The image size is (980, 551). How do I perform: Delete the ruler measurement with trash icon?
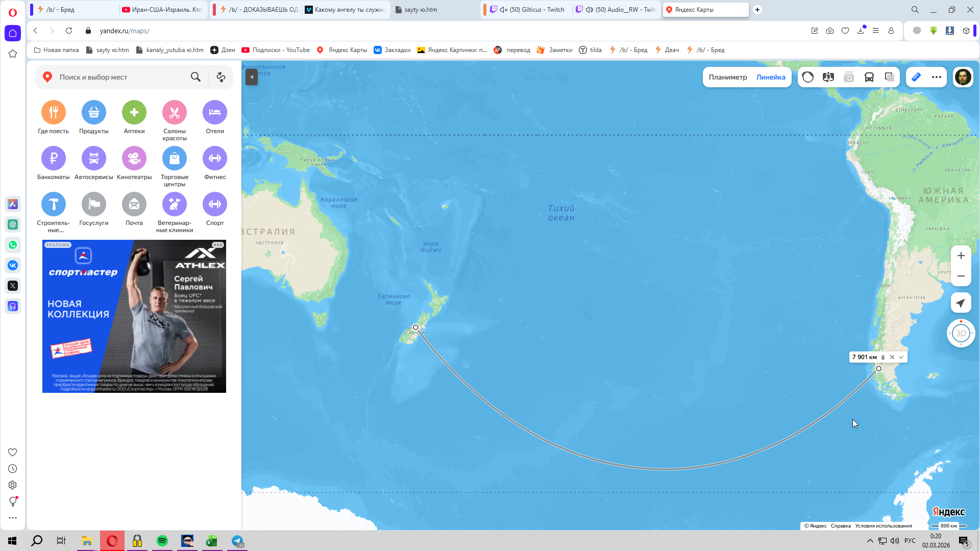pyautogui.click(x=883, y=357)
